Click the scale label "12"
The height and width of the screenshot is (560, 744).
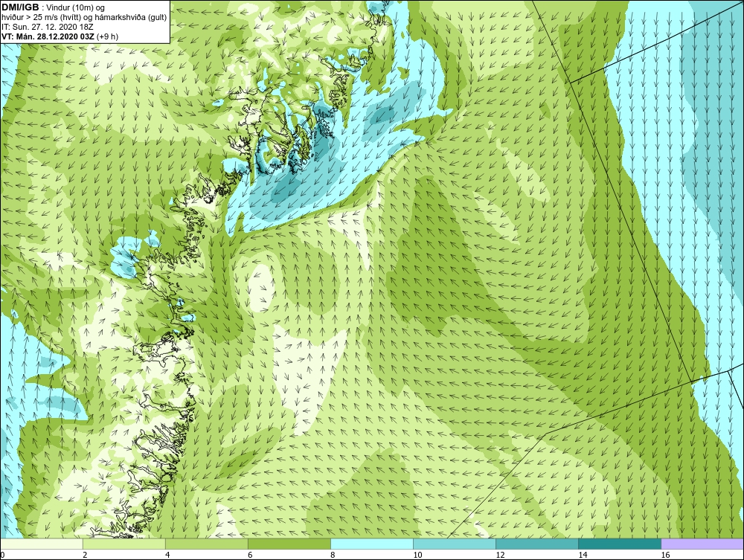(x=500, y=555)
